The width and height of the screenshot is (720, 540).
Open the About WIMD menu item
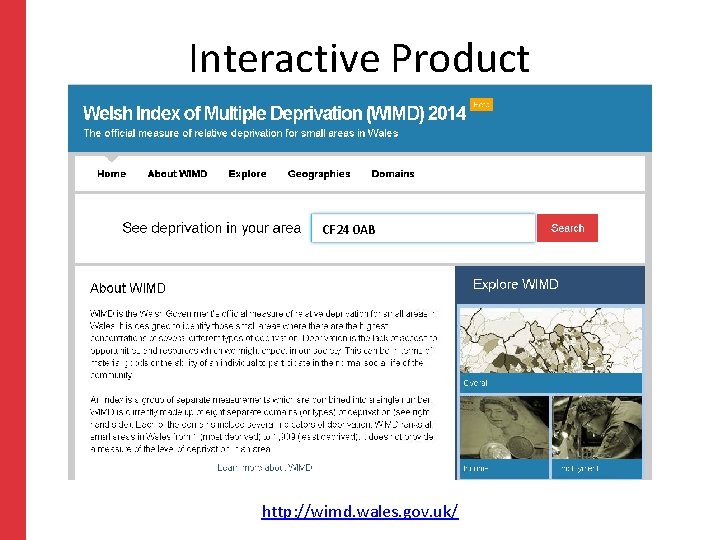(x=177, y=174)
